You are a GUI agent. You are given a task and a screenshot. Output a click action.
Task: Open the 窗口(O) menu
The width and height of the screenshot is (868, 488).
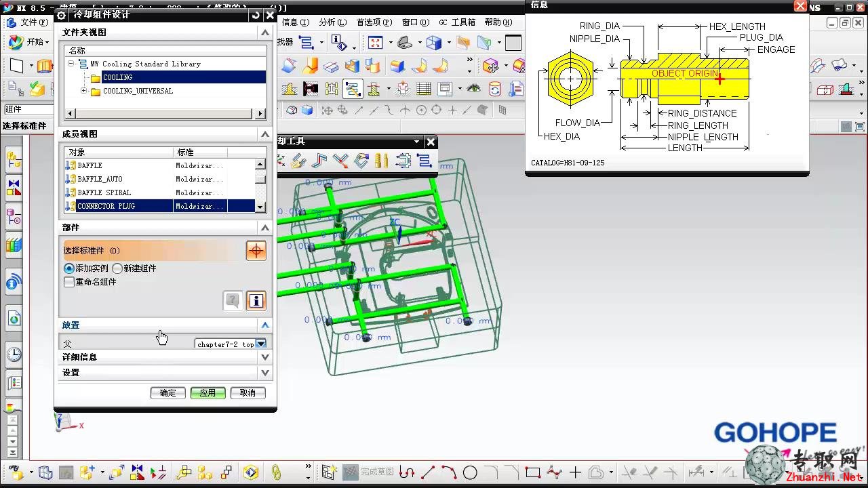coord(416,22)
